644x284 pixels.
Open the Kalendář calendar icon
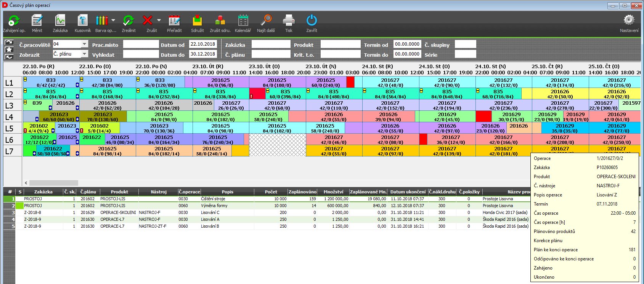[x=243, y=21]
